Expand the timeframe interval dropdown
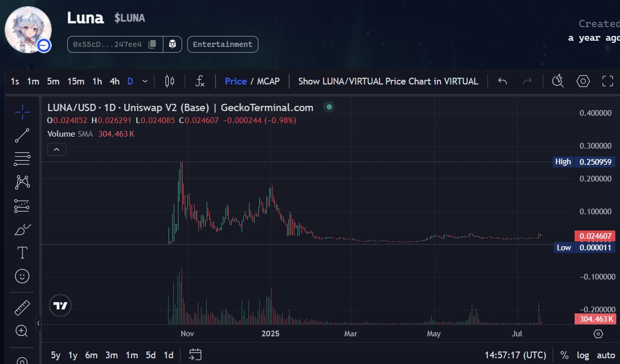The image size is (620, 364). 145,81
